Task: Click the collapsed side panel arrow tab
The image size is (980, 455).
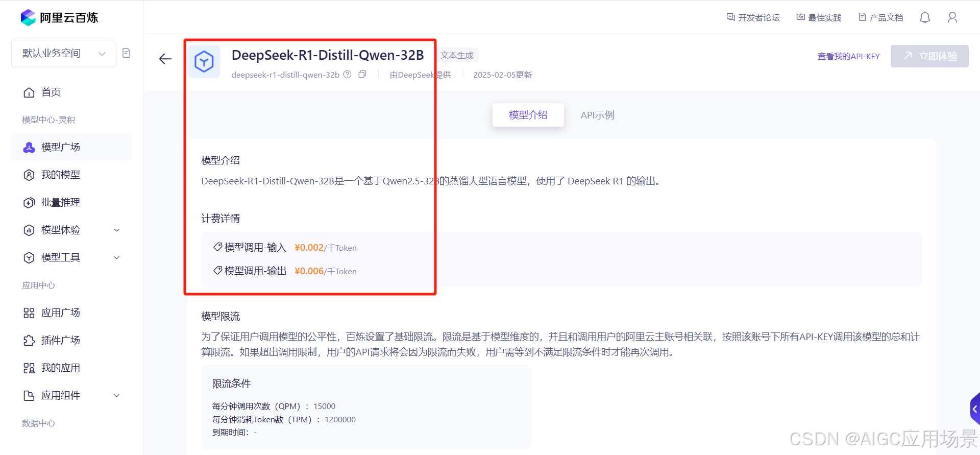Action: pos(975,409)
